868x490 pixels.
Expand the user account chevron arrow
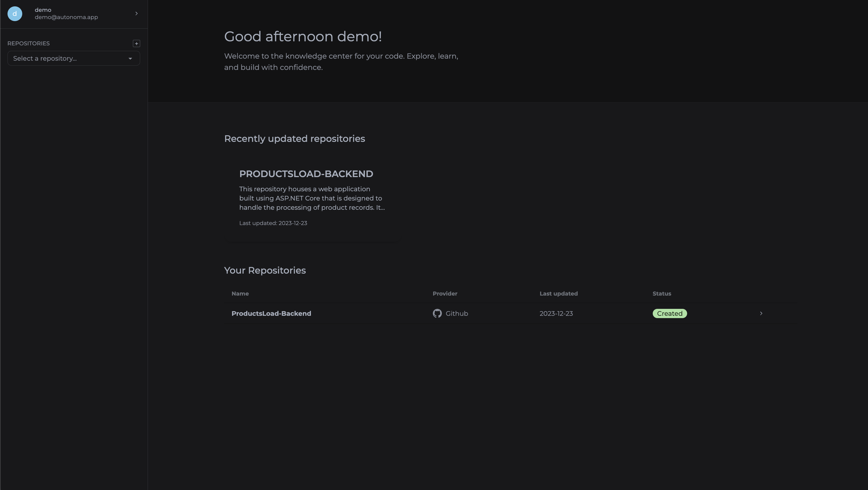[x=136, y=14]
